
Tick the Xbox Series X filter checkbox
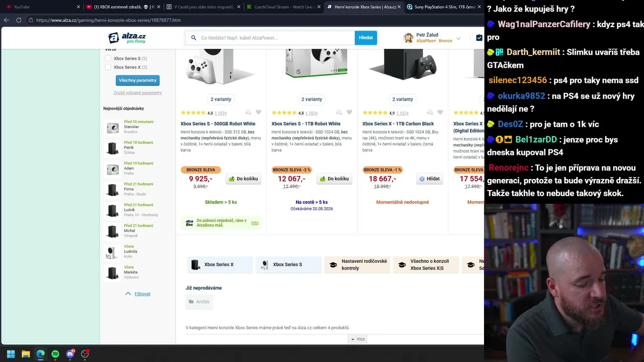108,67
